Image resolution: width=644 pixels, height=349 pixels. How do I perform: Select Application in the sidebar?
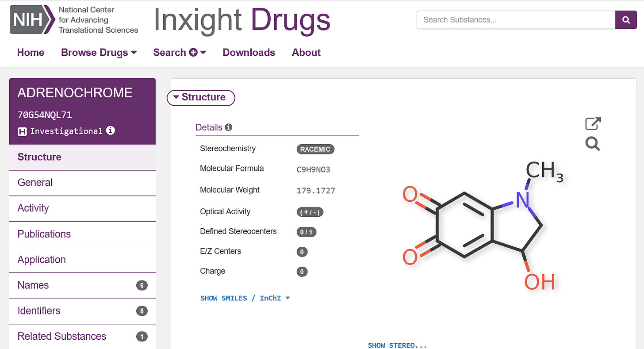pyautogui.click(x=82, y=260)
